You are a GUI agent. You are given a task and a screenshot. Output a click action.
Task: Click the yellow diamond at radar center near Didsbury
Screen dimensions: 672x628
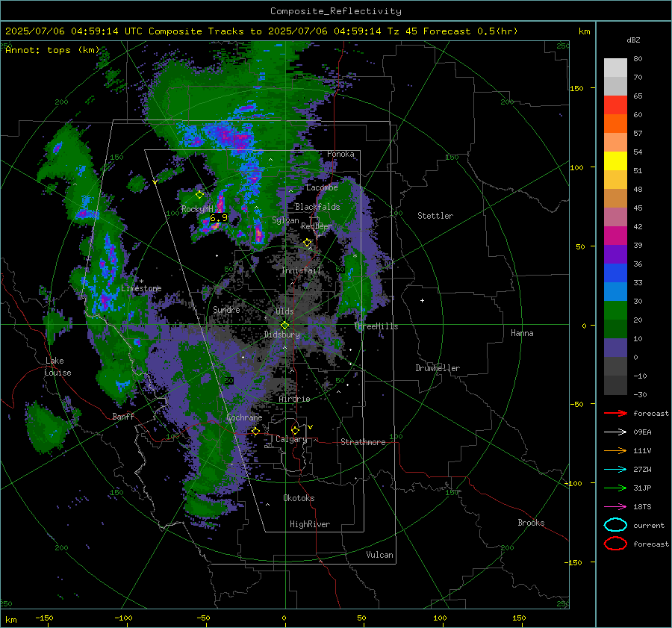point(284,326)
